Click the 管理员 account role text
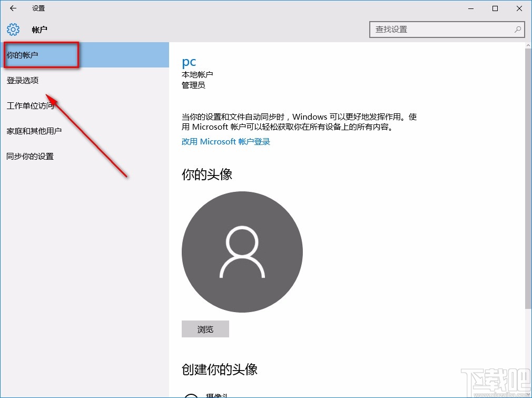Screen dimensions: 532x398 [193, 85]
